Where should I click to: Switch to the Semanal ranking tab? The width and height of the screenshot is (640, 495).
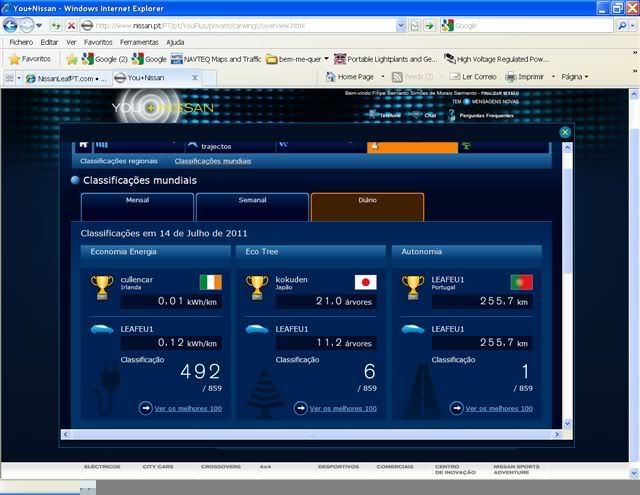pos(252,207)
